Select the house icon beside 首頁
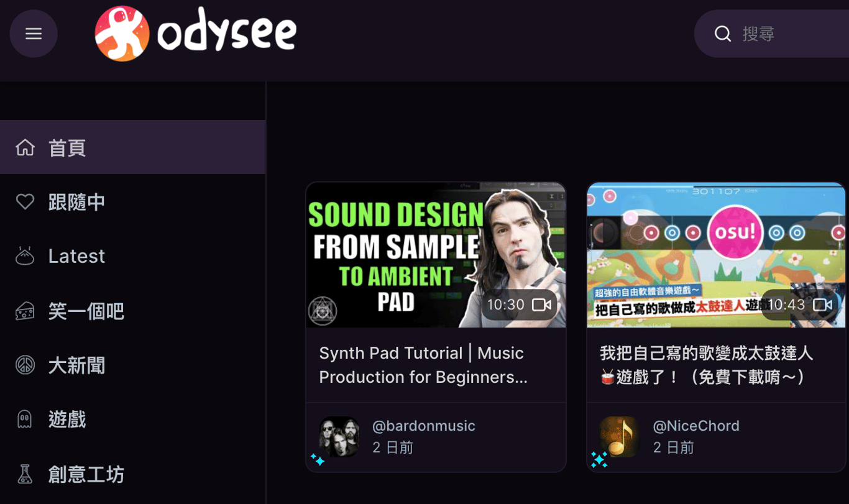 pos(25,147)
